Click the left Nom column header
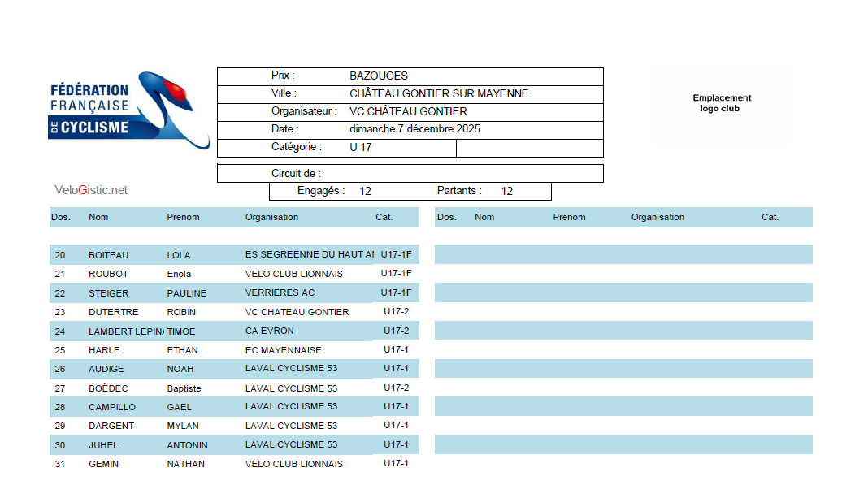This screenshot has height=498, width=868. click(x=98, y=217)
